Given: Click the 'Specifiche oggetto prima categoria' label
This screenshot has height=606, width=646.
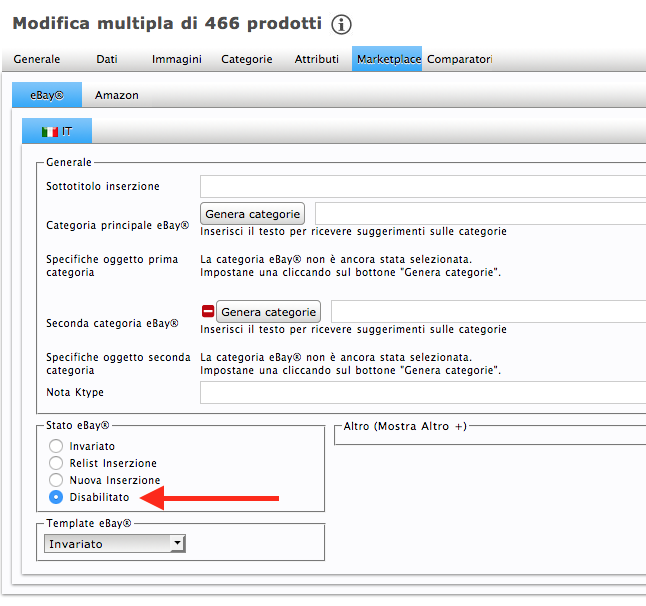Looking at the screenshot, I should (x=112, y=266).
